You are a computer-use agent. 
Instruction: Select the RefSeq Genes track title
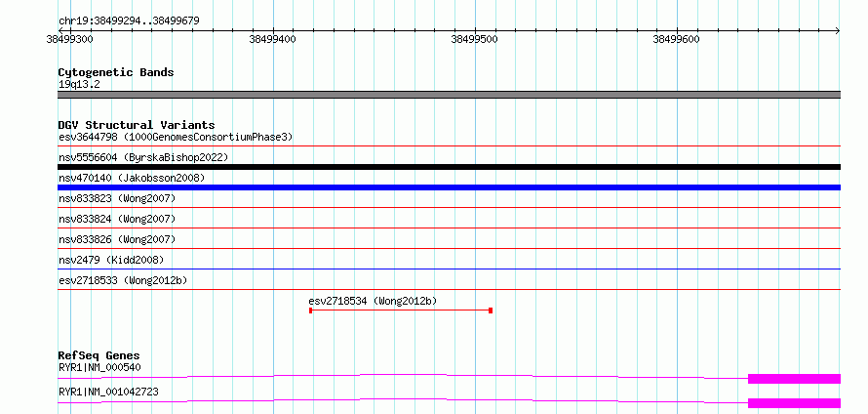pos(99,355)
